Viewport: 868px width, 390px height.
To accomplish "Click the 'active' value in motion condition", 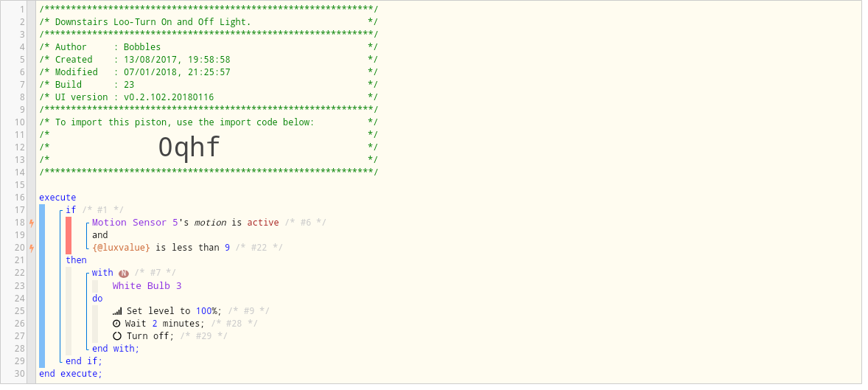I will pyautogui.click(x=263, y=223).
